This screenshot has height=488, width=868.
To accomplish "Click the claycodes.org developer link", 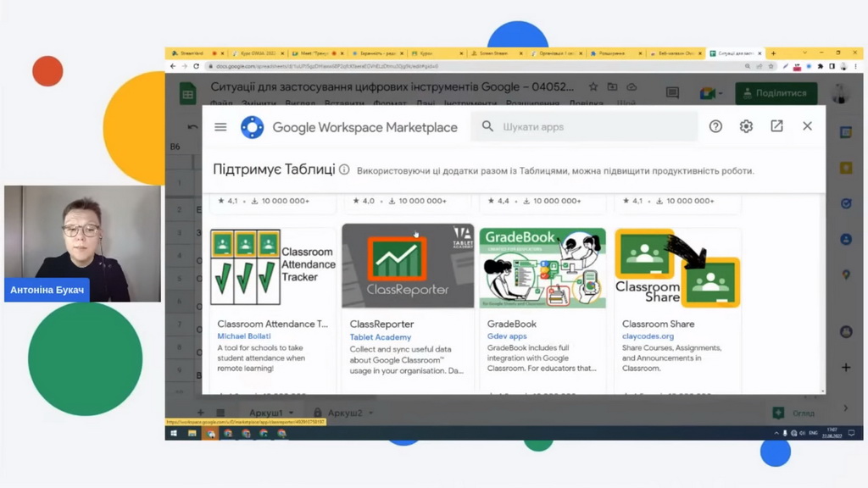I will tap(648, 335).
